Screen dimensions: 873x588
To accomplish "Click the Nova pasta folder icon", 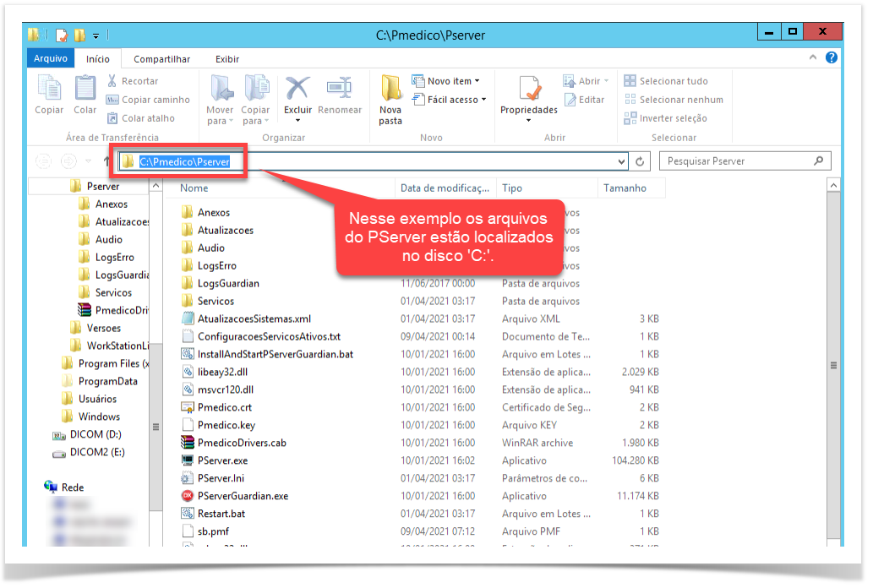I will click(x=390, y=89).
